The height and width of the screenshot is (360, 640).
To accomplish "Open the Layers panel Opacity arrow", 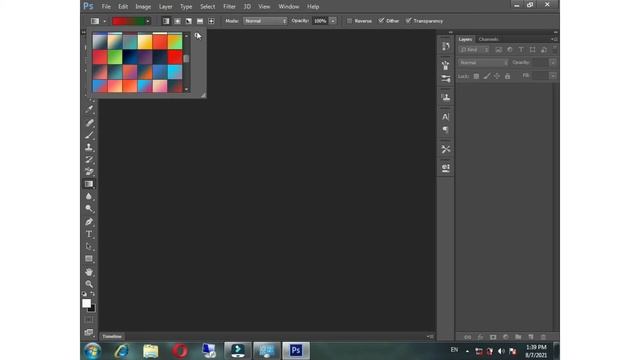I will pyautogui.click(x=553, y=63).
